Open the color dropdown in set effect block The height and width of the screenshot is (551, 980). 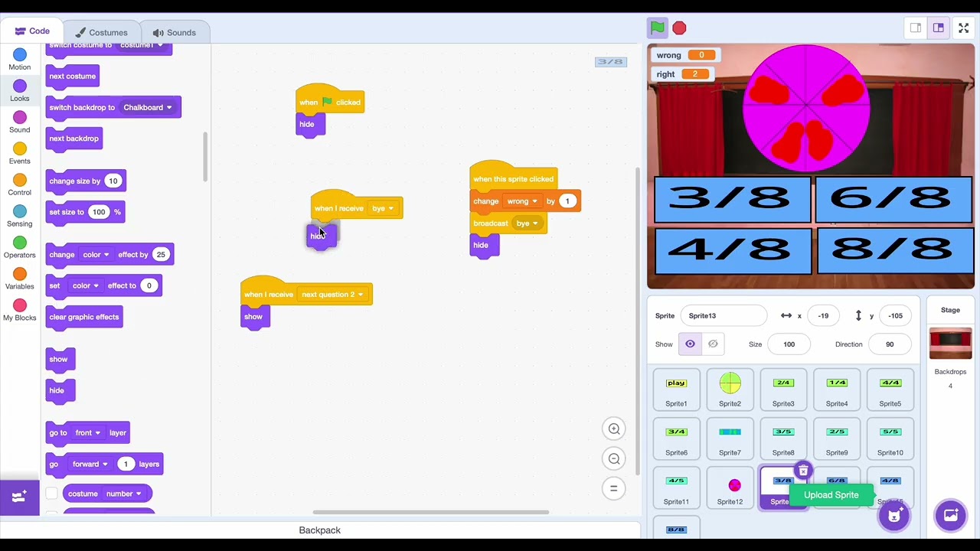point(85,286)
